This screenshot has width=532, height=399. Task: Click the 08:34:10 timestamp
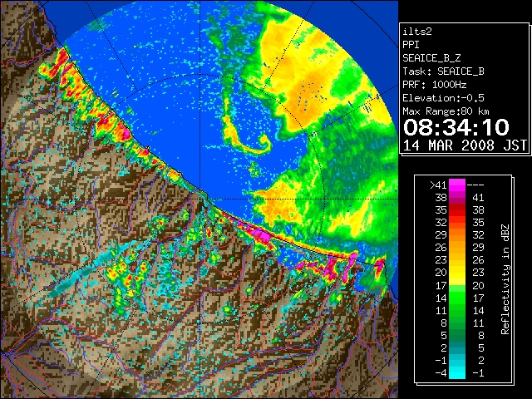click(456, 127)
